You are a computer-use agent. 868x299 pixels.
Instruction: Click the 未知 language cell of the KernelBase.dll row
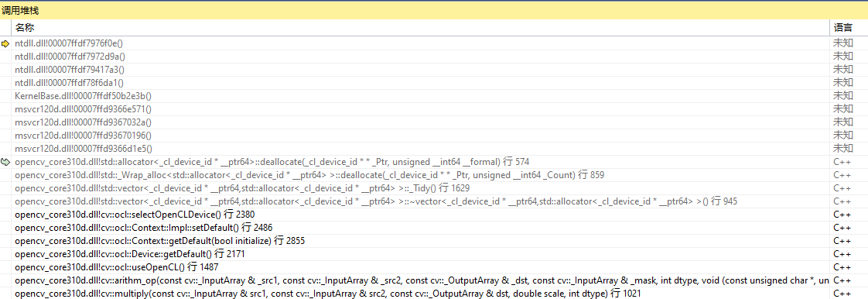(x=842, y=96)
